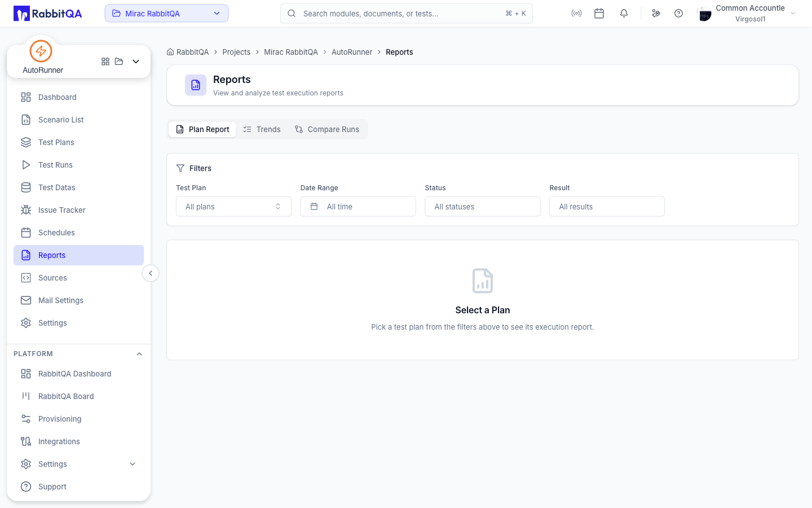Screen dimensions: 812x508
Task: Click Projects breadcrumb link
Action: [236, 52]
